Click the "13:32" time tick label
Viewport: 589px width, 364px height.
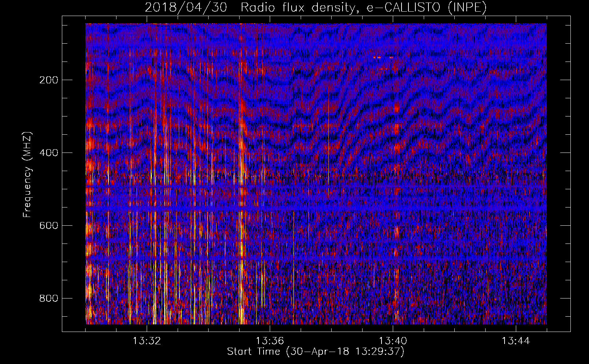pyautogui.click(x=147, y=341)
